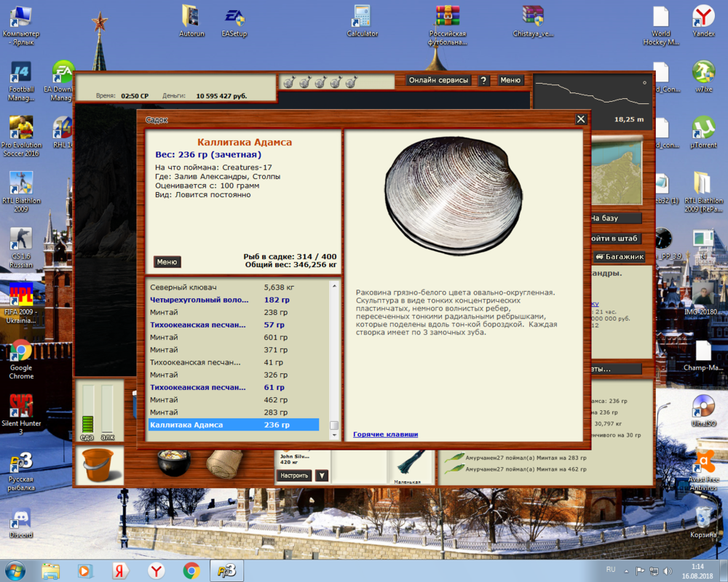Image resolution: width=728 pixels, height=582 pixels.
Task: Expand dropdown arrow next to Настроить
Action: coord(322,476)
